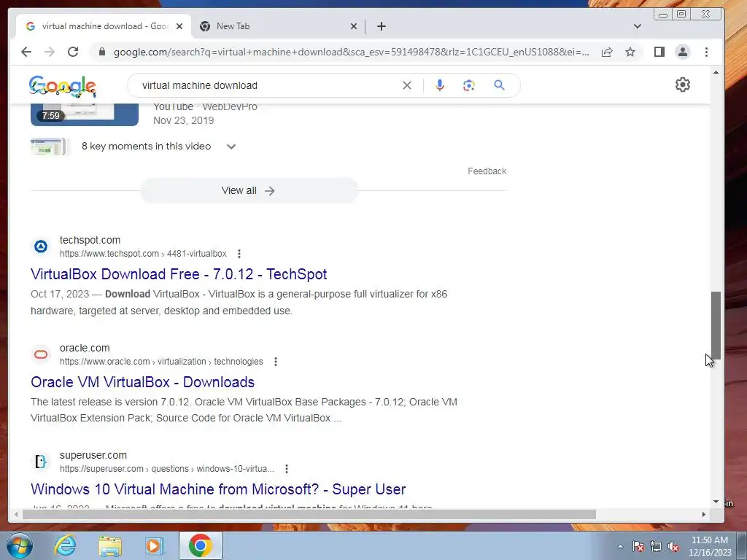Click the URL address bar
This screenshot has width=747, height=560.
click(x=351, y=52)
